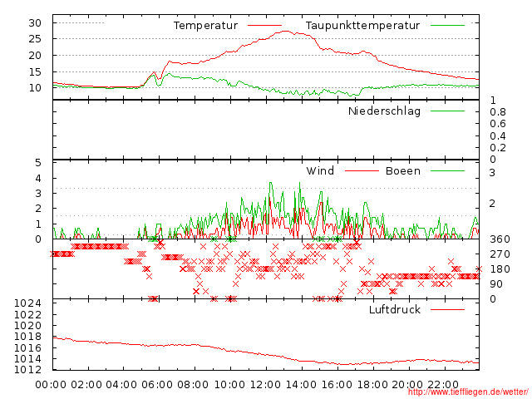Open the tieffliegen.de/wetter link
Viewport: 532px width, 399px height.
click(468, 392)
